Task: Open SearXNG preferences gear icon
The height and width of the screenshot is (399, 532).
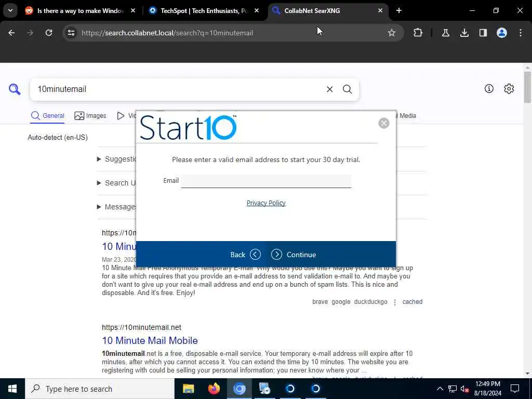Action: click(509, 88)
